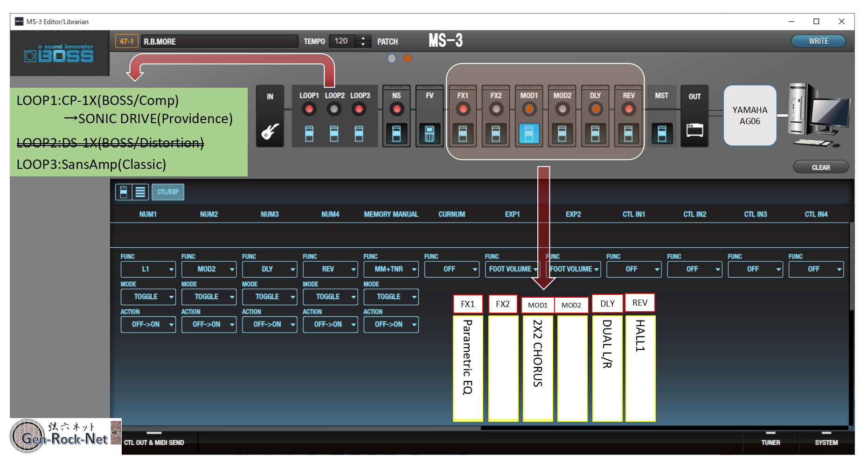The height and width of the screenshot is (468, 868).
Task: Click the patch name field R.B.MORE
Action: click(219, 41)
